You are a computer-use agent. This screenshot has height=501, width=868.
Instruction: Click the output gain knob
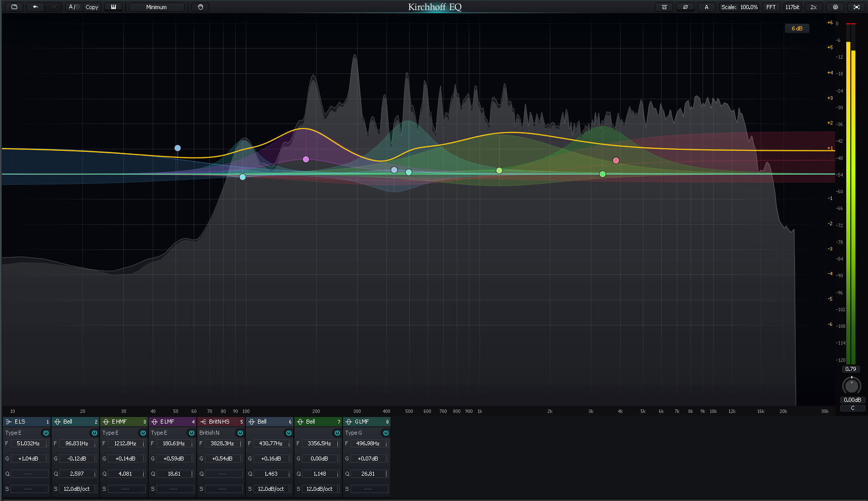(x=852, y=386)
